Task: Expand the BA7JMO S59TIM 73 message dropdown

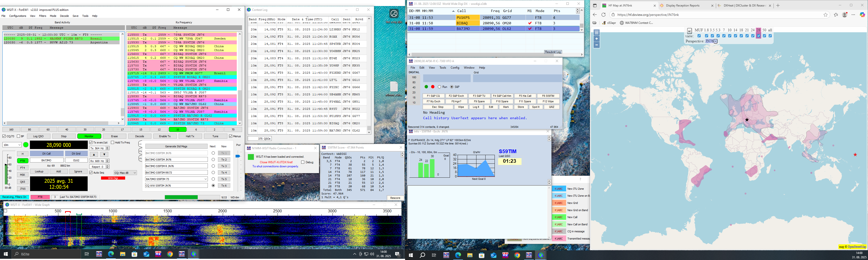Action: [205, 179]
